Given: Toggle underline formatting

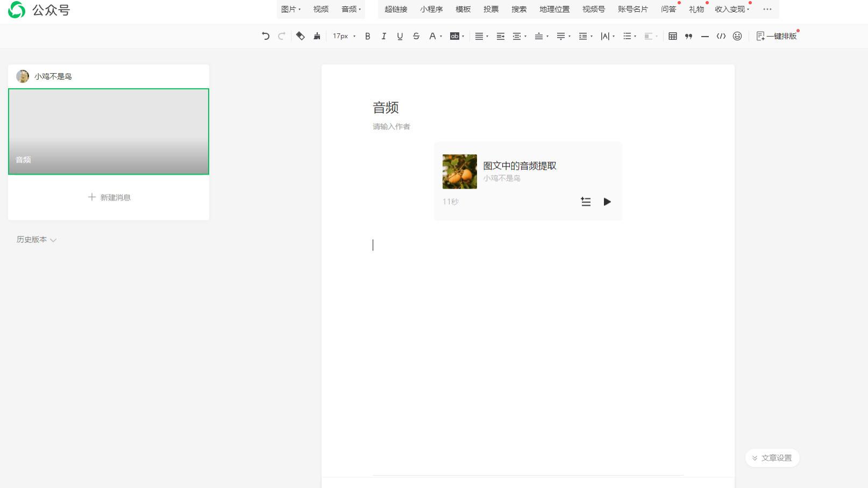Looking at the screenshot, I should (400, 36).
